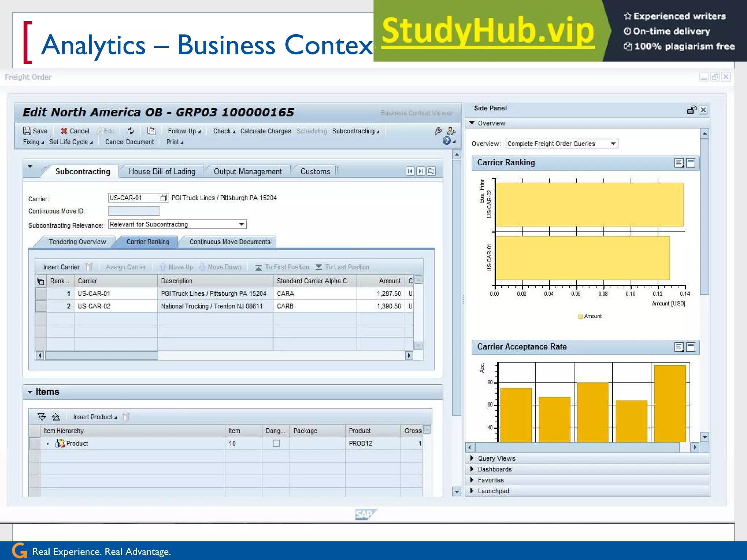
Task: Open the Follow Up menu
Action: click(184, 131)
